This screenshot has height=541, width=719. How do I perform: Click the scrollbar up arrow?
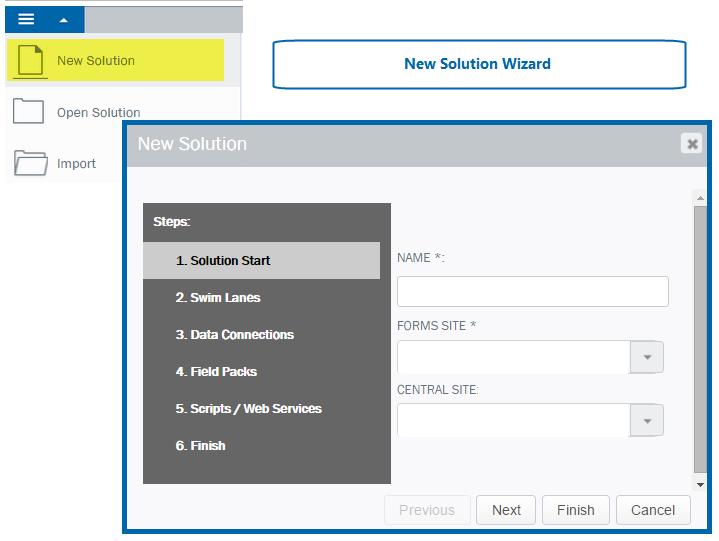(700, 198)
